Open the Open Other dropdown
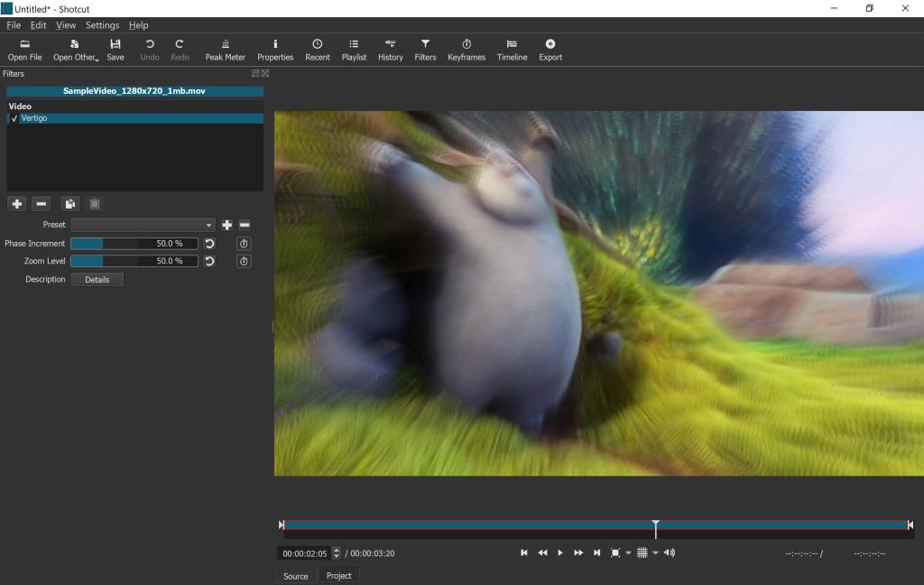The width and height of the screenshot is (924, 585). pyautogui.click(x=76, y=50)
